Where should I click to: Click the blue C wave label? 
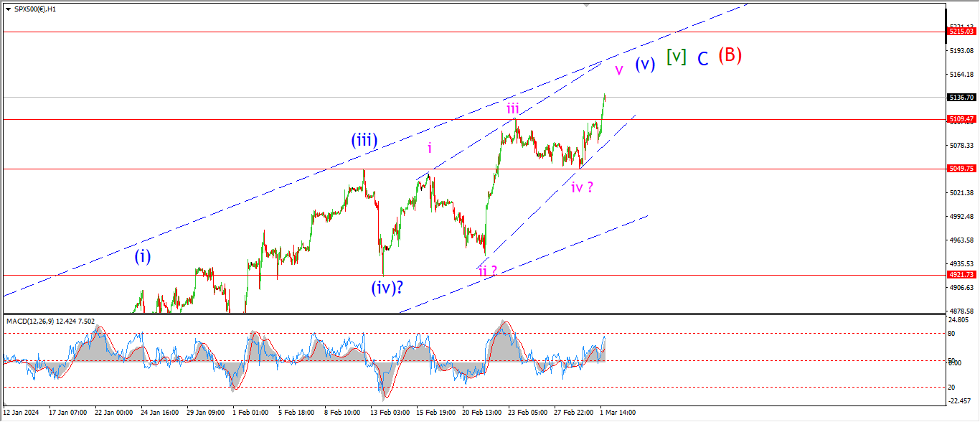[x=703, y=59]
